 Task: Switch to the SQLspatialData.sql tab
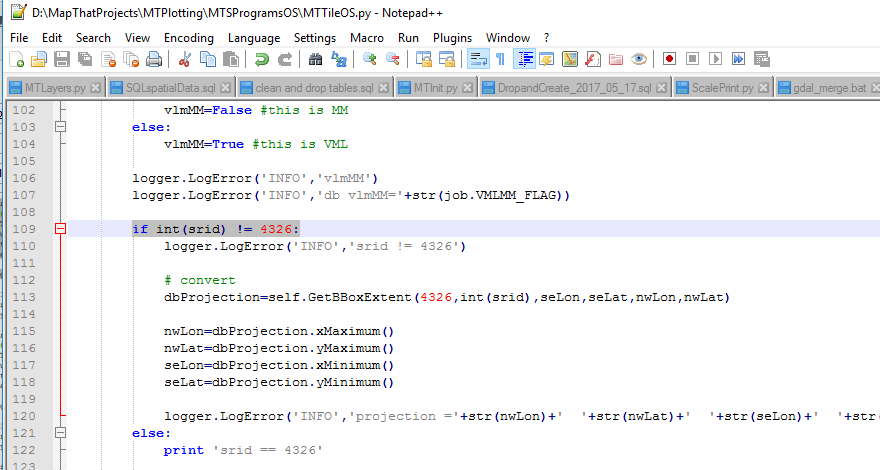[170, 88]
